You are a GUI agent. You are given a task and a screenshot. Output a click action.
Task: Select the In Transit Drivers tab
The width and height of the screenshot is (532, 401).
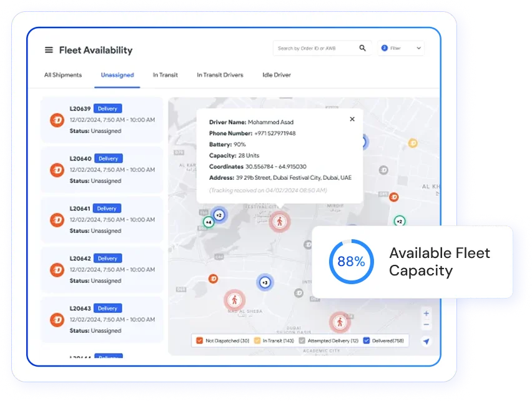pos(220,75)
